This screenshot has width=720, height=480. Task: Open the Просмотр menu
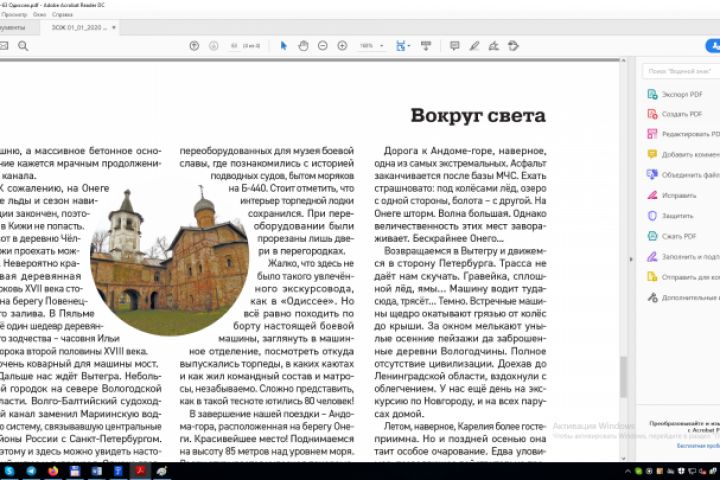point(14,15)
